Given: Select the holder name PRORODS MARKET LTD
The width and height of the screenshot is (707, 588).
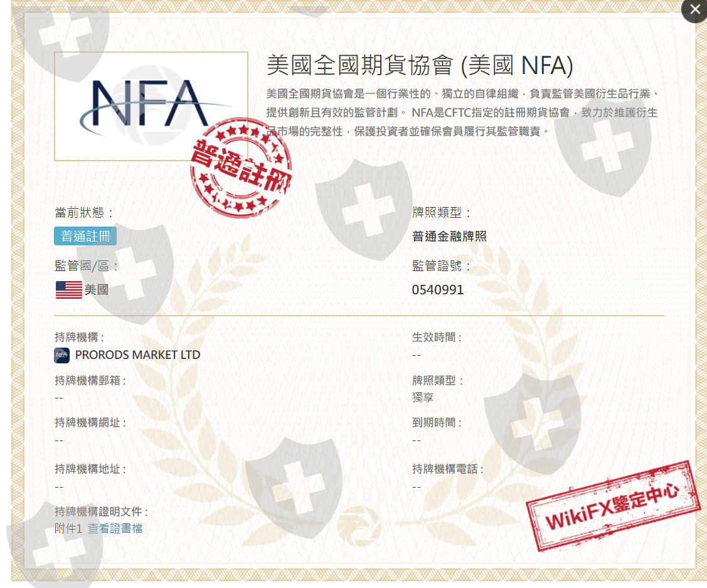Looking at the screenshot, I should 137,355.
